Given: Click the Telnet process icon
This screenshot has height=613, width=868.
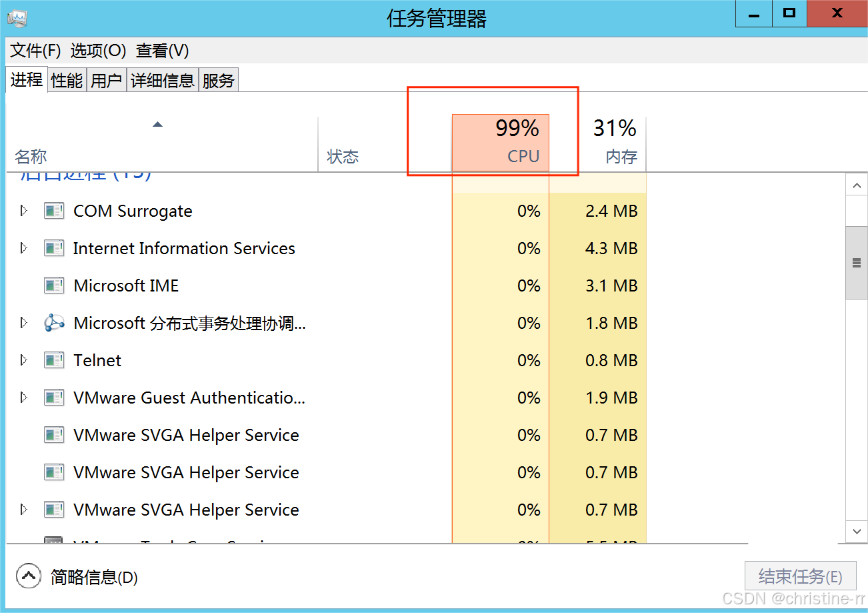Looking at the screenshot, I should coord(54,361).
